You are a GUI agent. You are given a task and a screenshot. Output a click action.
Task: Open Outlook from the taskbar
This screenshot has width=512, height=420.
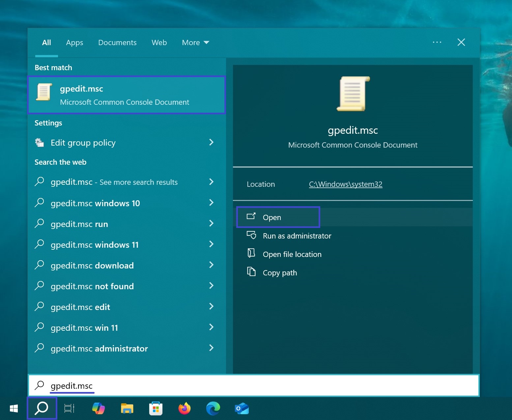click(x=242, y=408)
